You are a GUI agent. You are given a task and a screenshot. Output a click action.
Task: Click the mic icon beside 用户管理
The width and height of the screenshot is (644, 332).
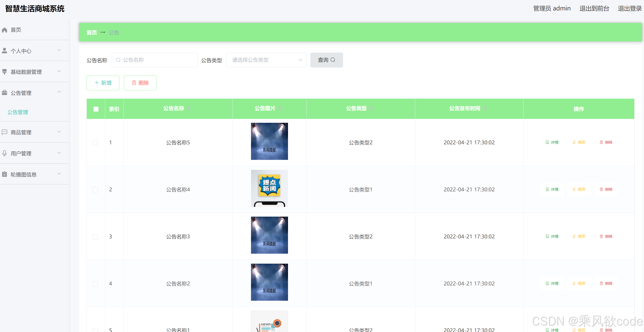click(x=4, y=153)
